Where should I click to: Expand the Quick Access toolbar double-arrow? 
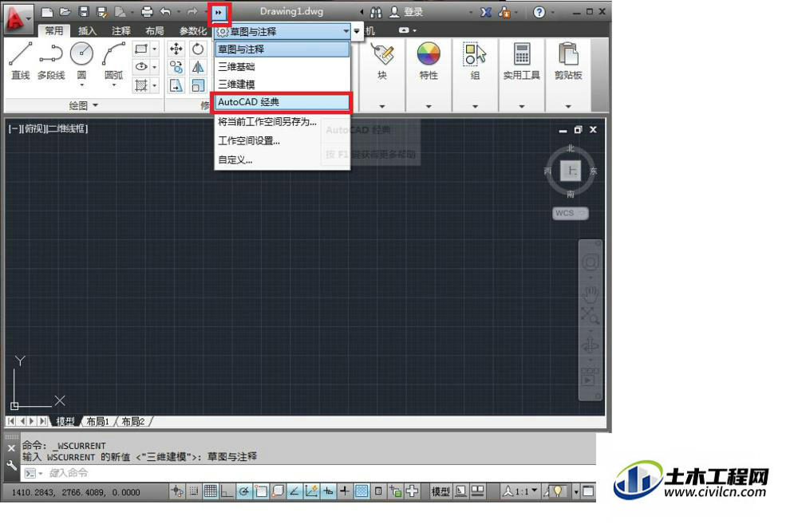click(219, 13)
